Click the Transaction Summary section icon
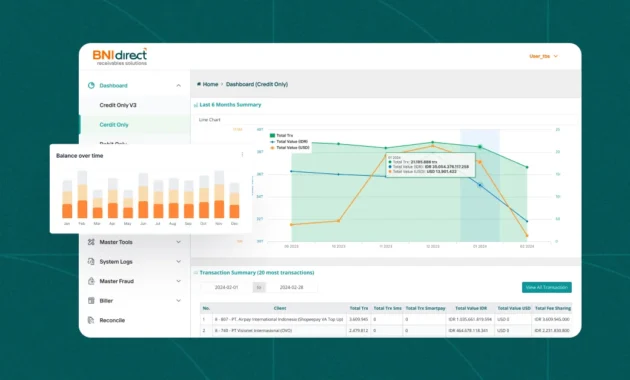 pyautogui.click(x=196, y=273)
